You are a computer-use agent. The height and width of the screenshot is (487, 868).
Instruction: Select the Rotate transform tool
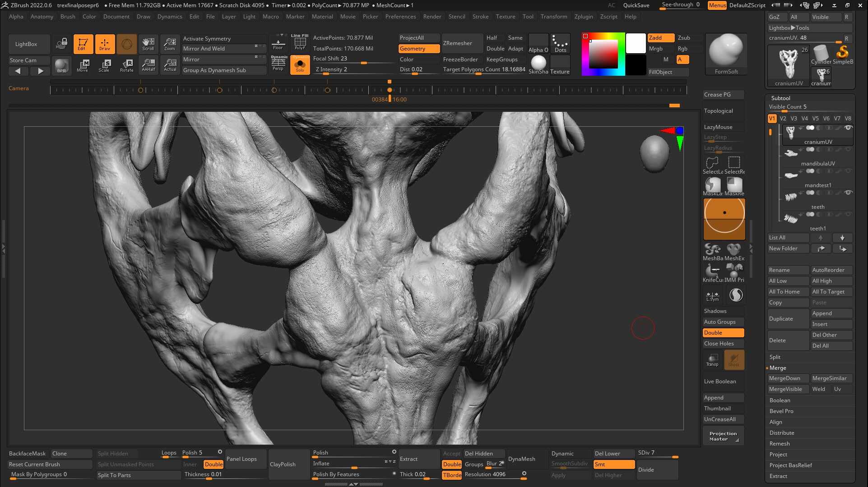(x=127, y=65)
